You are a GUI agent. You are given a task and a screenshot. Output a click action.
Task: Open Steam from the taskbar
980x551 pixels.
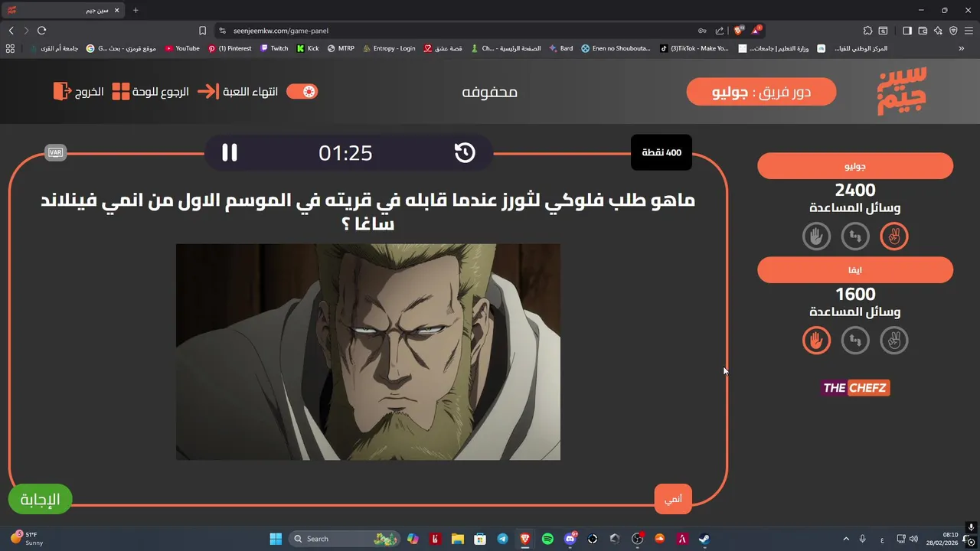pos(704,539)
